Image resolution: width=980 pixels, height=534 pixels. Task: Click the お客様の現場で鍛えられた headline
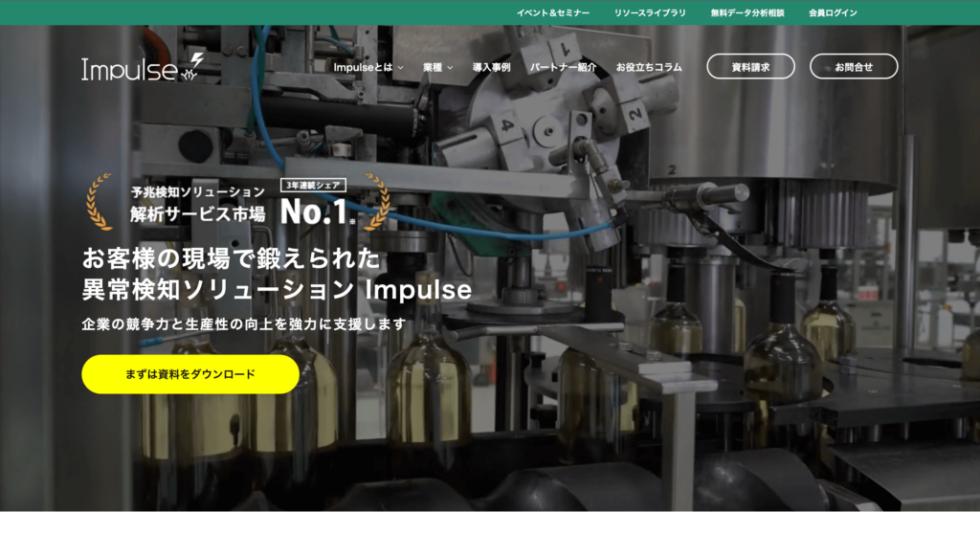232,258
